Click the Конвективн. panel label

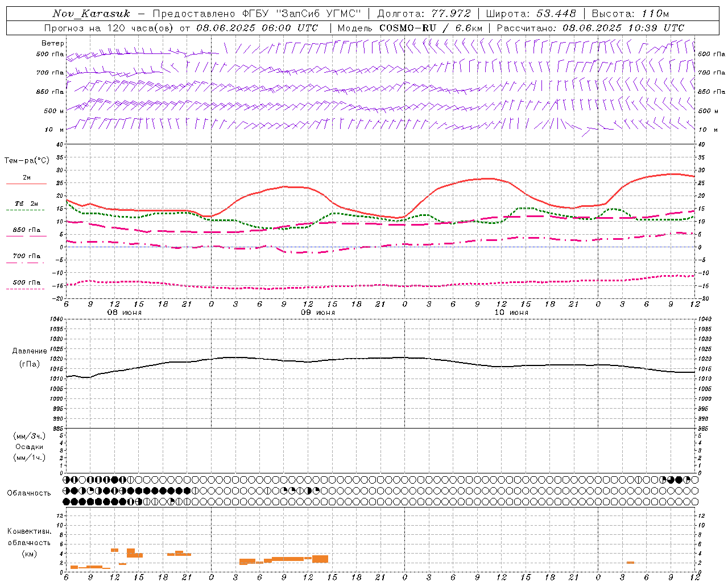click(x=30, y=531)
